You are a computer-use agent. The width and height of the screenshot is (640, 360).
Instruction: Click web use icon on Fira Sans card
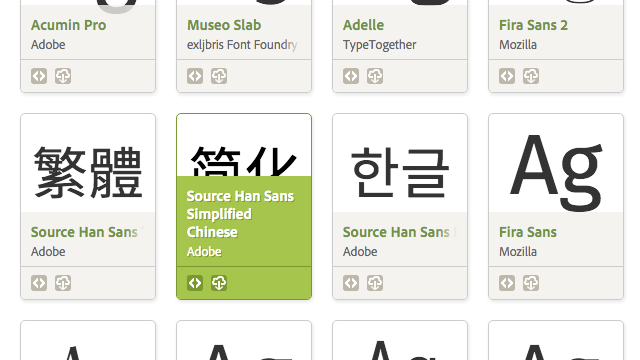tap(507, 283)
